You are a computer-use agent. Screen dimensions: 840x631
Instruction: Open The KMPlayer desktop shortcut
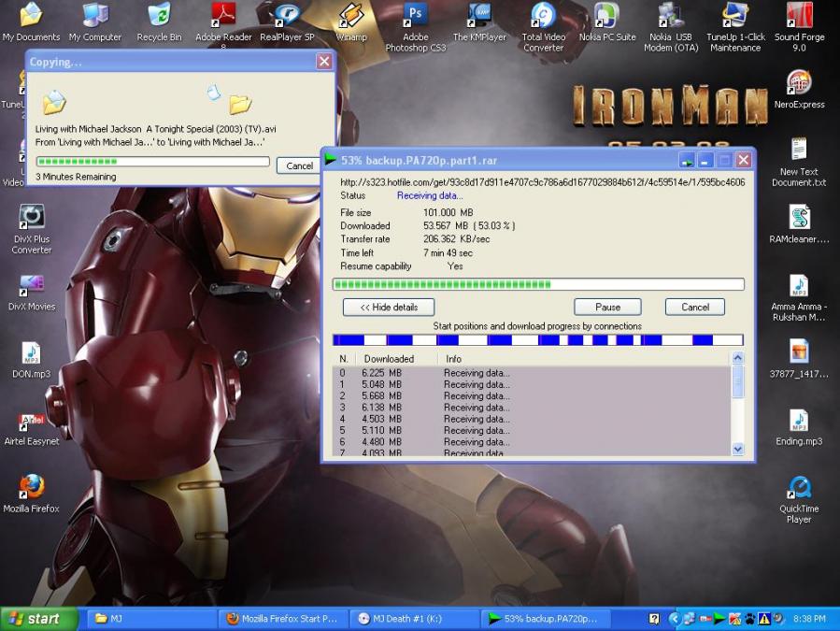click(x=479, y=22)
